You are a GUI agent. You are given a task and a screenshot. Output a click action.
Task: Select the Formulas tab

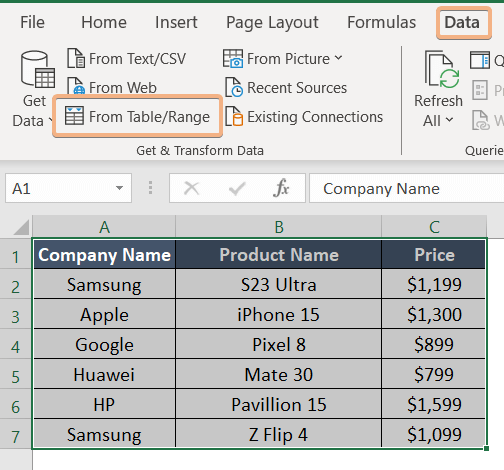click(381, 22)
